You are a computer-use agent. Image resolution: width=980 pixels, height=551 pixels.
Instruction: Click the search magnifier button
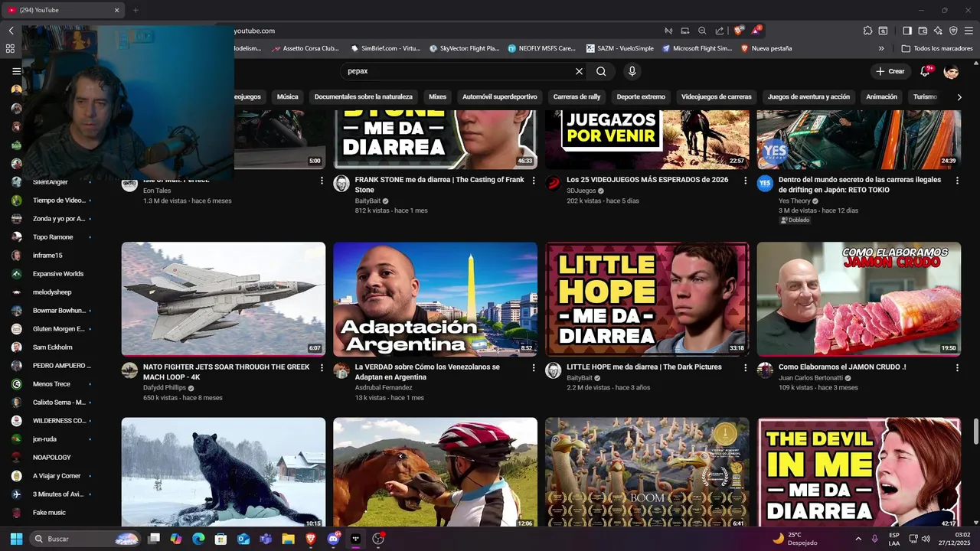coord(601,71)
